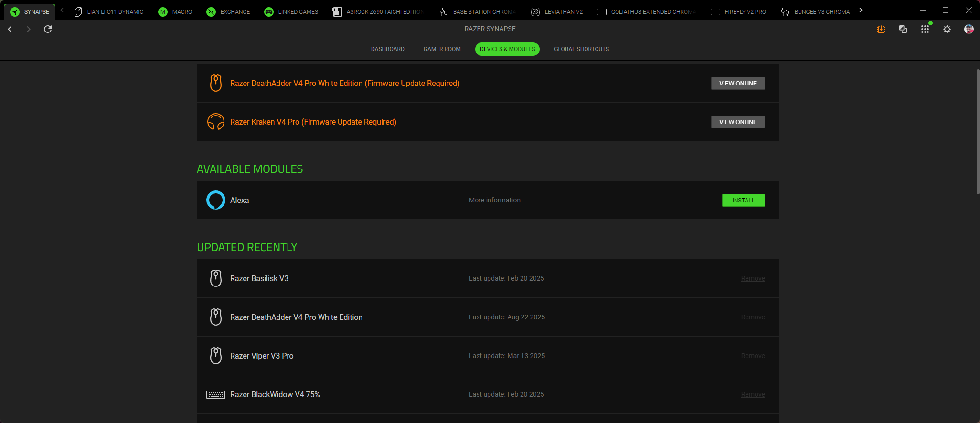This screenshot has width=980, height=423.
Task: Remove Razer Viper V3 Pro
Action: pos(753,356)
